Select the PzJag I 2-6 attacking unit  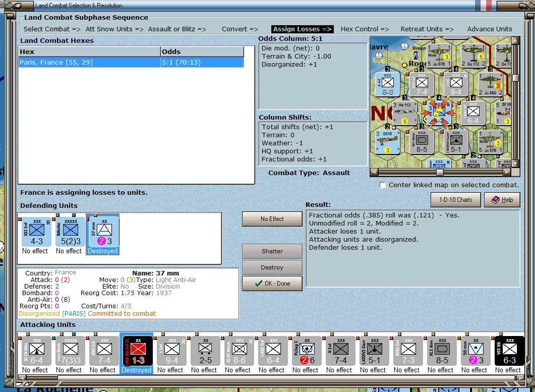[307, 351]
